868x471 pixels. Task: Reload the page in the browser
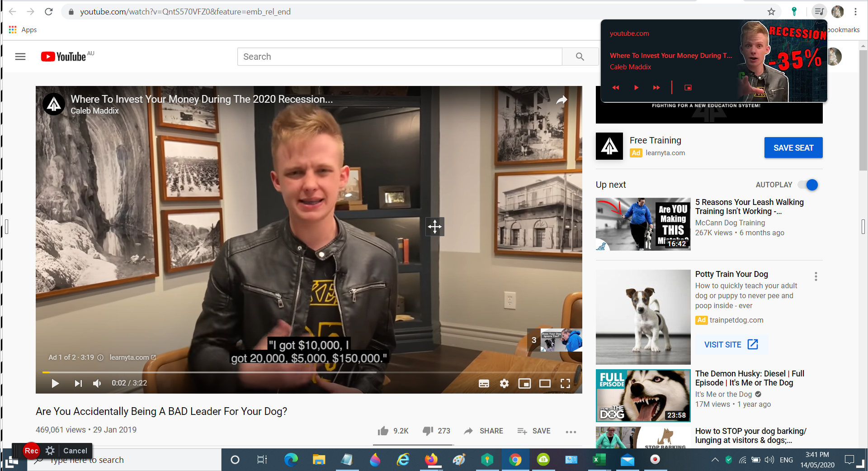click(x=49, y=12)
